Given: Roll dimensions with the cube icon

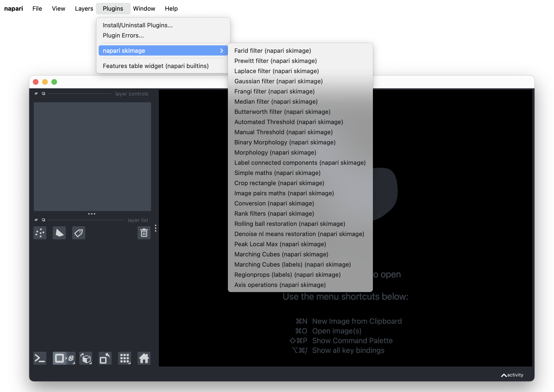Looking at the screenshot, I should (x=85, y=358).
